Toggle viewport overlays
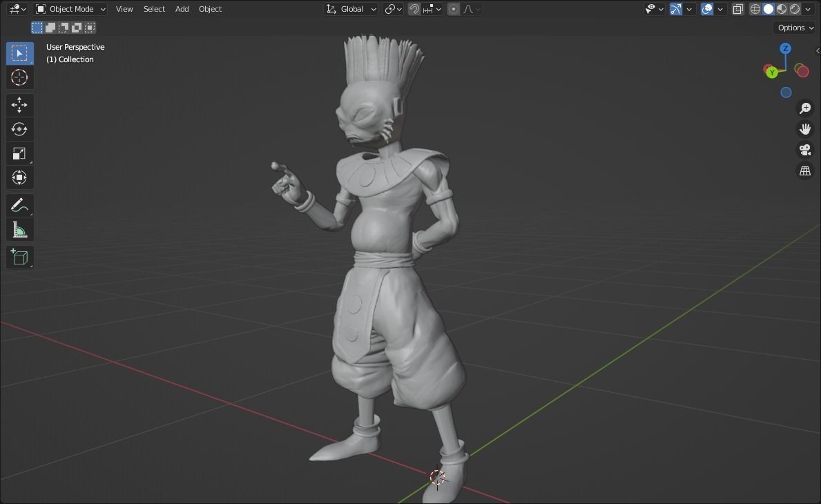 (x=707, y=9)
